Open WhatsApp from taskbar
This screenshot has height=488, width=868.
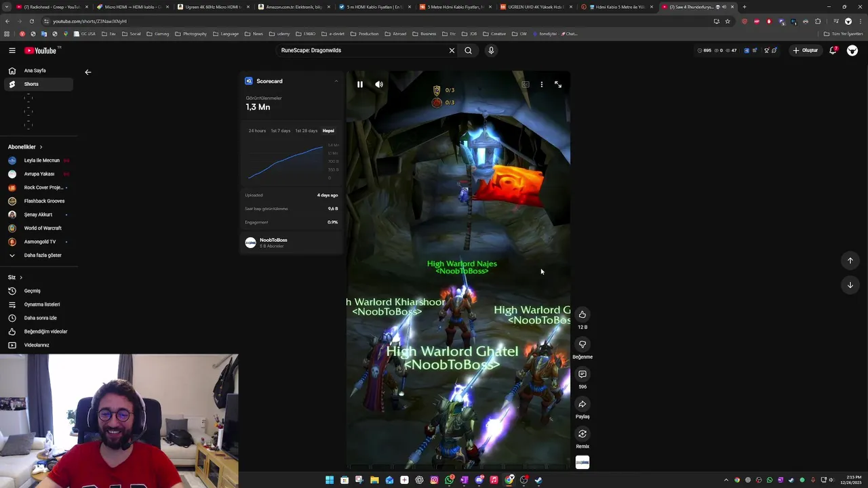point(449,480)
